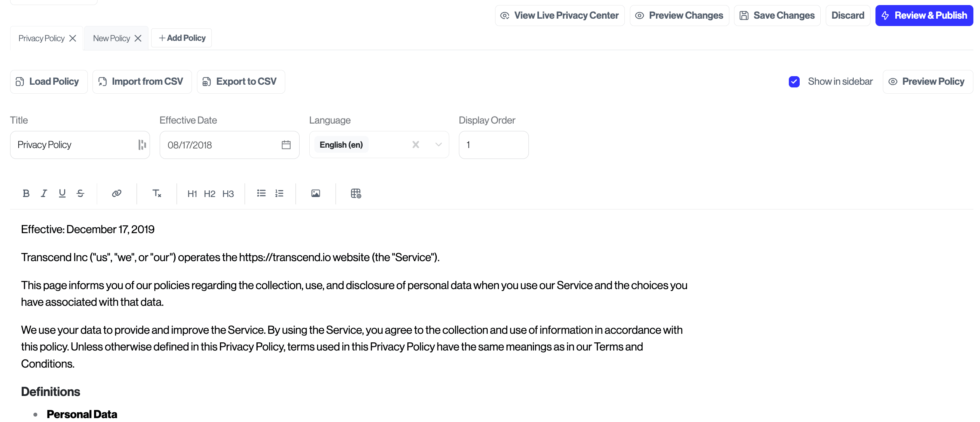980x422 pixels.
Task: Uncheck the Show in sidebar checkbox
Action: tap(794, 82)
